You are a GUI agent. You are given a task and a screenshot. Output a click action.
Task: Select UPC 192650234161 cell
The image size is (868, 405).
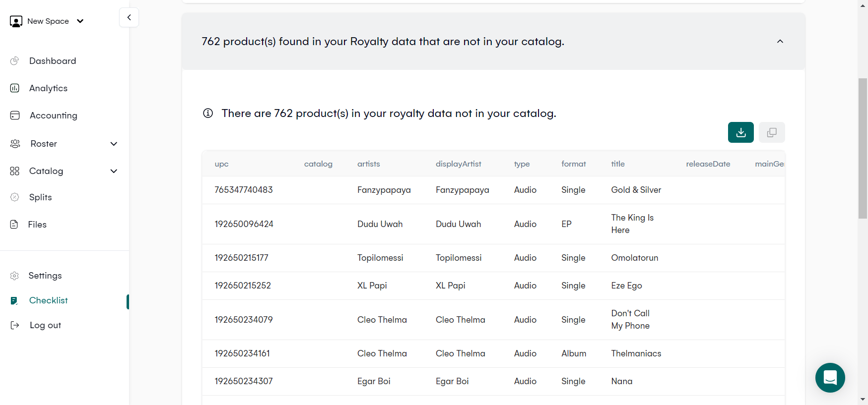point(242,353)
